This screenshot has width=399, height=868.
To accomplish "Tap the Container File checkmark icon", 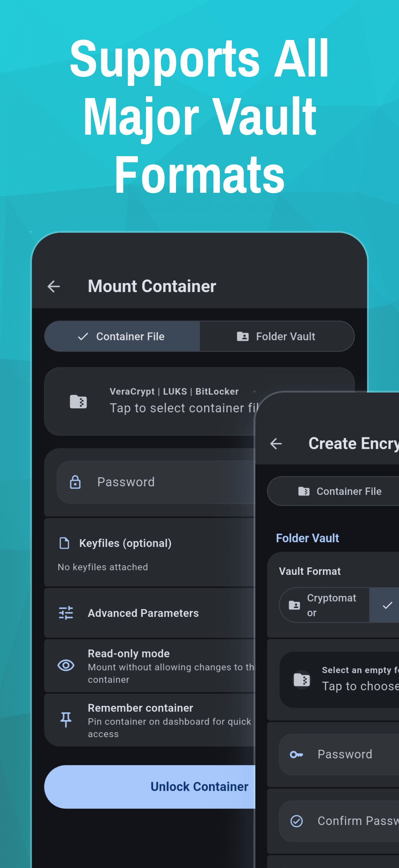I will [x=83, y=336].
